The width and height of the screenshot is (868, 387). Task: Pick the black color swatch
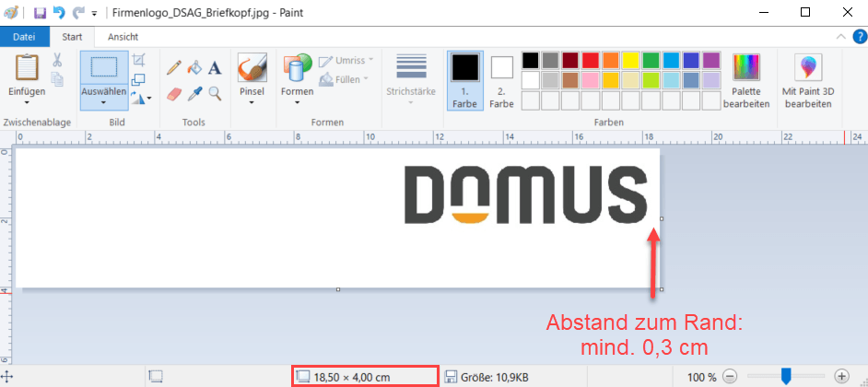pyautogui.click(x=531, y=60)
